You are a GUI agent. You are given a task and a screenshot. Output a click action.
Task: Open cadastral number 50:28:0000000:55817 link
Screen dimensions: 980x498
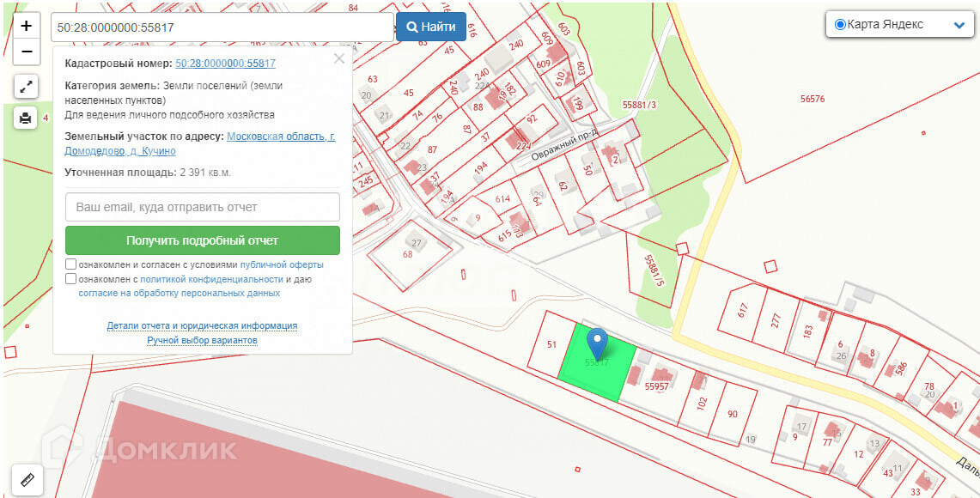tap(225, 64)
